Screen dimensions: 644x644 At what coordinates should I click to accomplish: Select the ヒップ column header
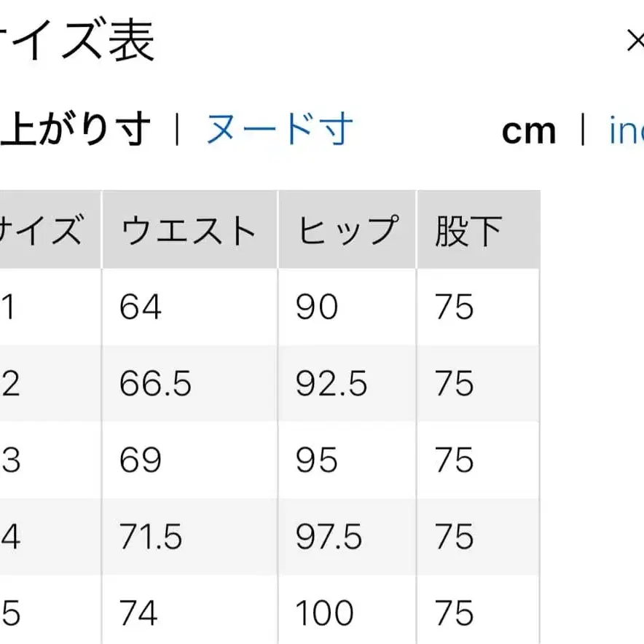pos(346,228)
